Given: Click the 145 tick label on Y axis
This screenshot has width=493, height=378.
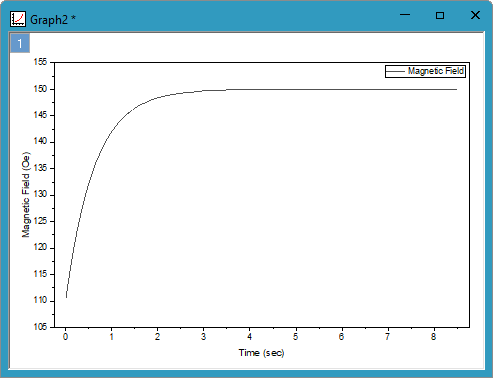Looking at the screenshot, I should 40,115.
